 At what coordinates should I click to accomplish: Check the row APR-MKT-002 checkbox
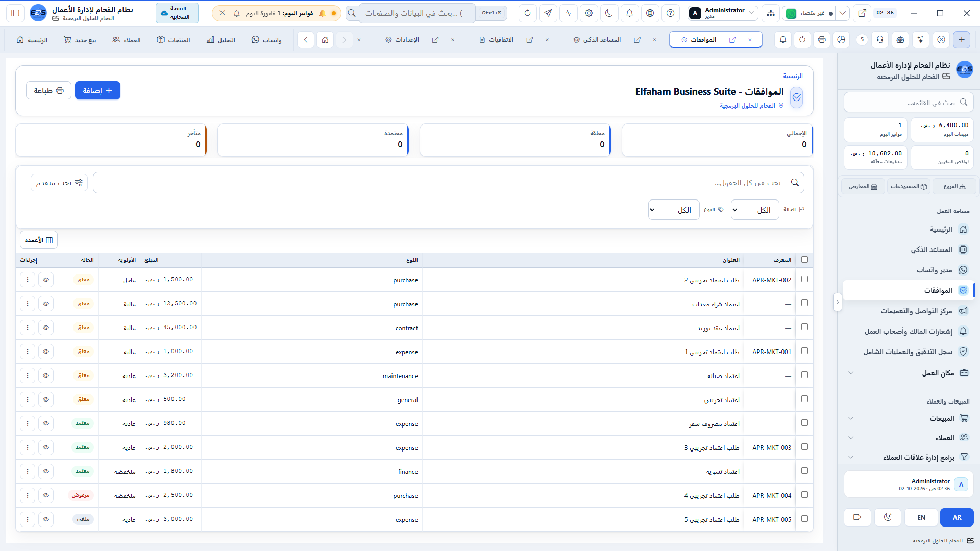(805, 279)
